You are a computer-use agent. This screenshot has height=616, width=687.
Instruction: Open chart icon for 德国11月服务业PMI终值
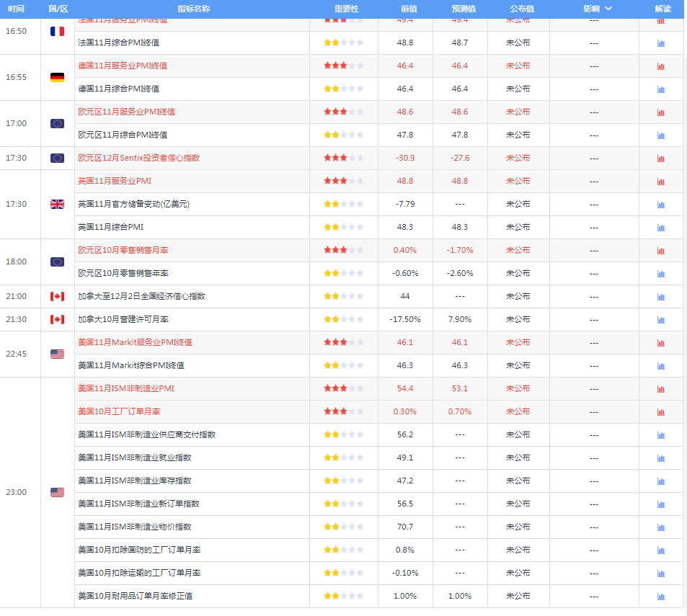(x=661, y=66)
